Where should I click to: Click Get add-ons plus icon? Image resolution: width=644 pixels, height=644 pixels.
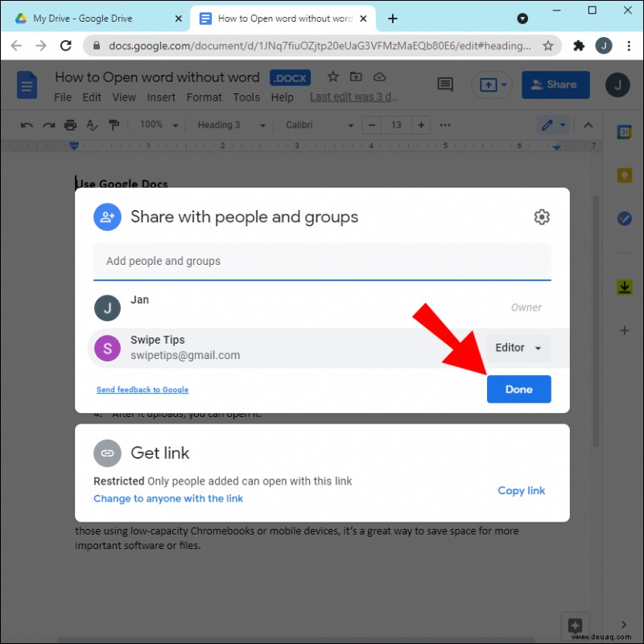[625, 330]
